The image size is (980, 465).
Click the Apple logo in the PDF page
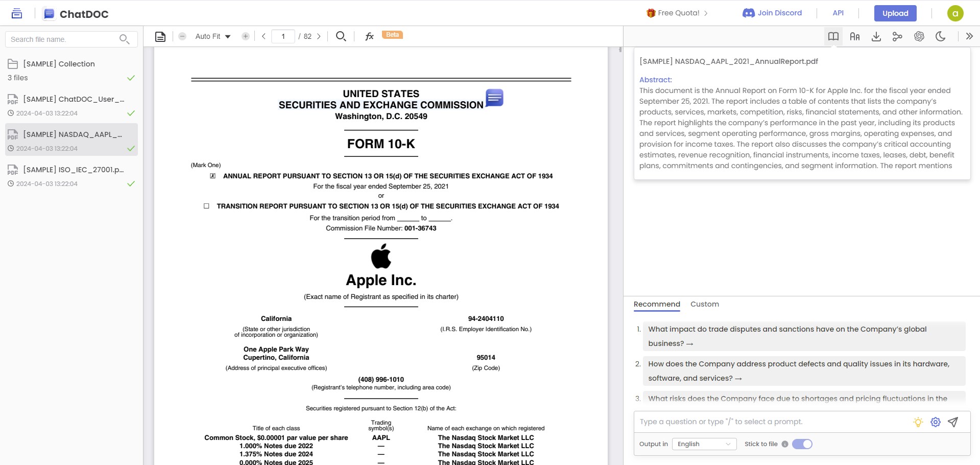point(381,256)
